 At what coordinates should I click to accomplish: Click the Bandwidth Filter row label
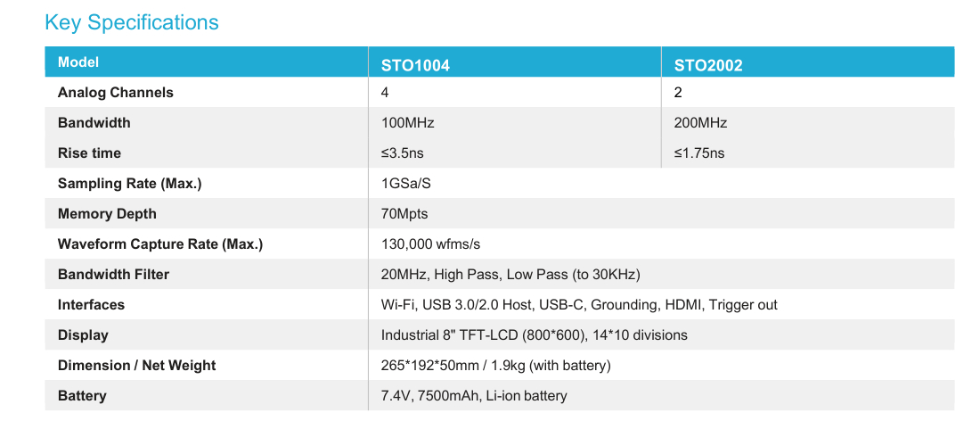tap(113, 275)
